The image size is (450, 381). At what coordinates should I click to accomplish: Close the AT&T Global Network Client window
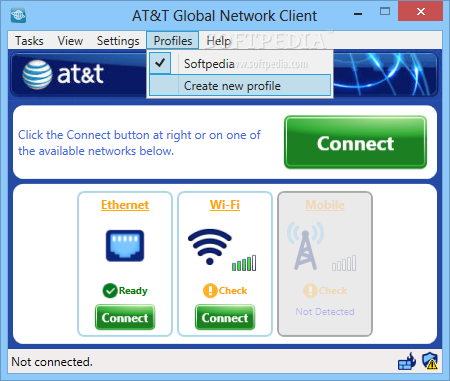[421, 12]
